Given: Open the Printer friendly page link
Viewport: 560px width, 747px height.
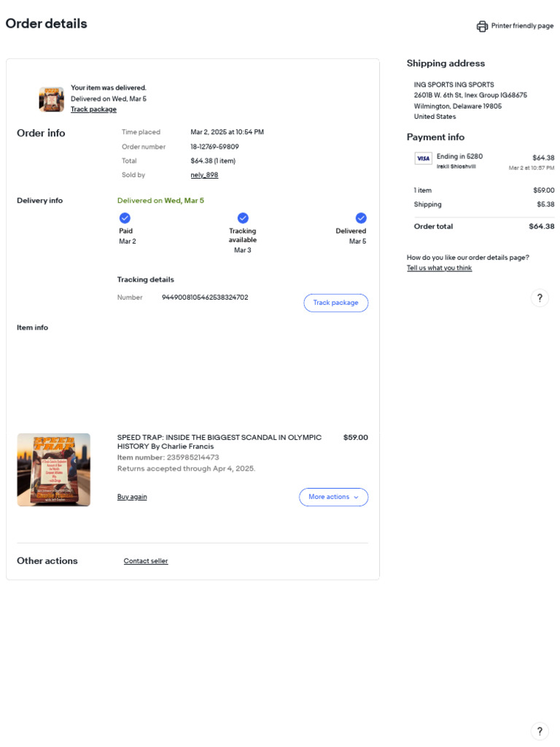Looking at the screenshot, I should 522,26.
